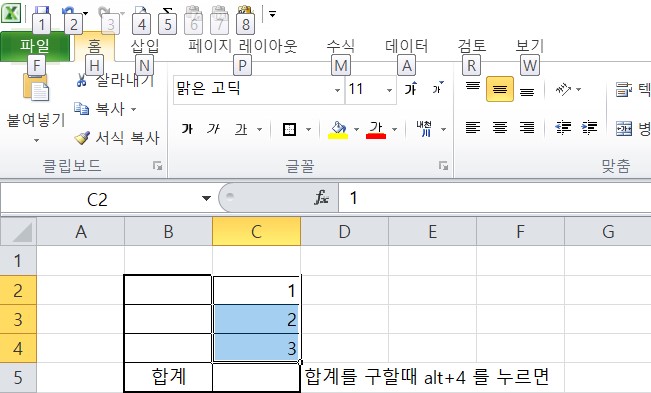Image resolution: width=651 pixels, height=393 pixels.
Task: Open the 클립보드 dialog launcher
Action: coord(157,166)
